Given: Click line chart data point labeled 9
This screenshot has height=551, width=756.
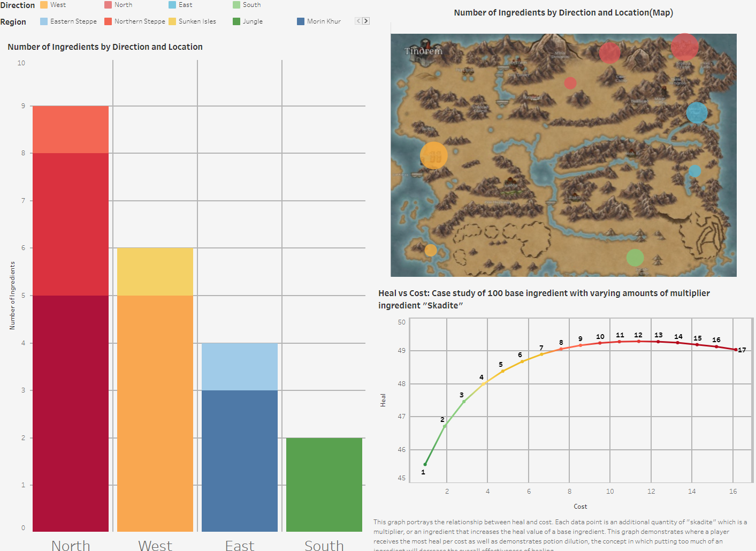Looking at the screenshot, I should (x=581, y=345).
